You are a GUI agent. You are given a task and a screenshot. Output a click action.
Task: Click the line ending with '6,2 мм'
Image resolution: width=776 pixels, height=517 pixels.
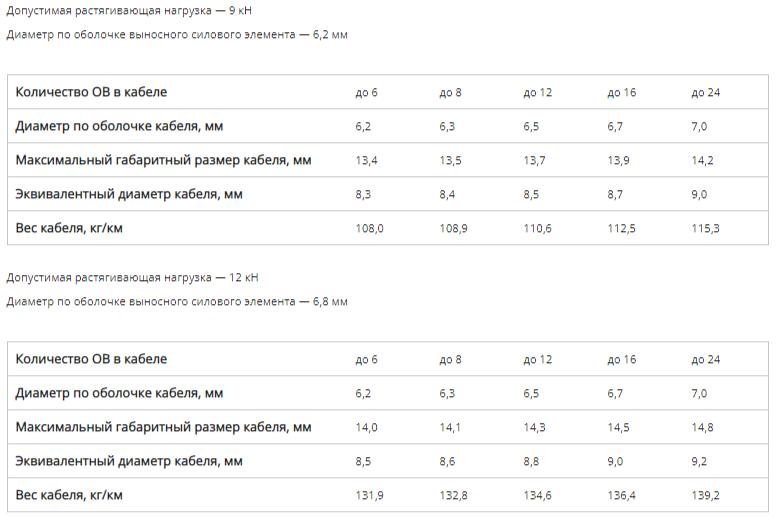pyautogui.click(x=176, y=35)
